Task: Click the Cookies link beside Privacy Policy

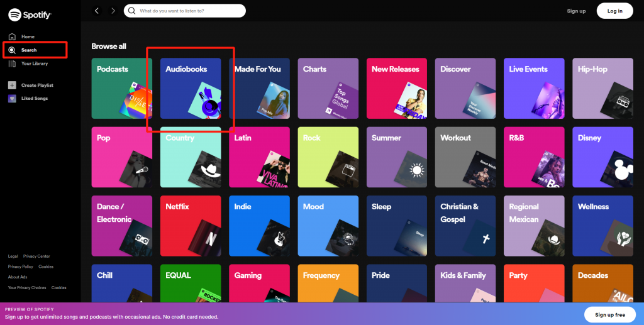Action: click(x=46, y=267)
